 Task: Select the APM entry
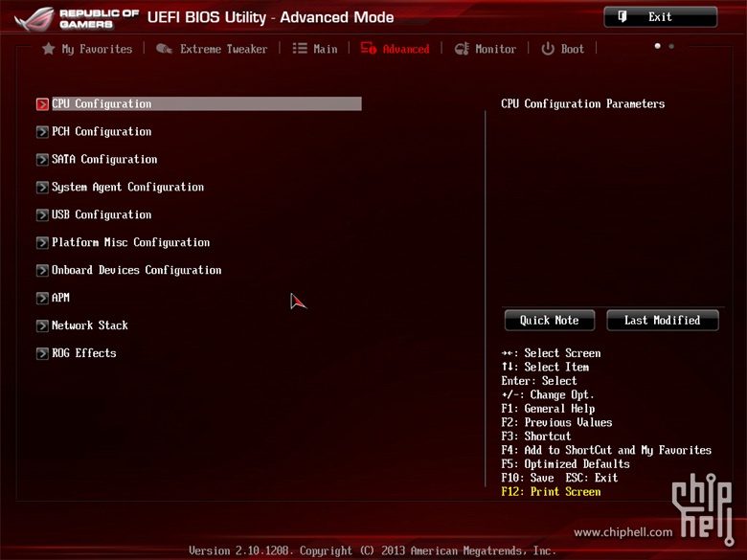60,298
